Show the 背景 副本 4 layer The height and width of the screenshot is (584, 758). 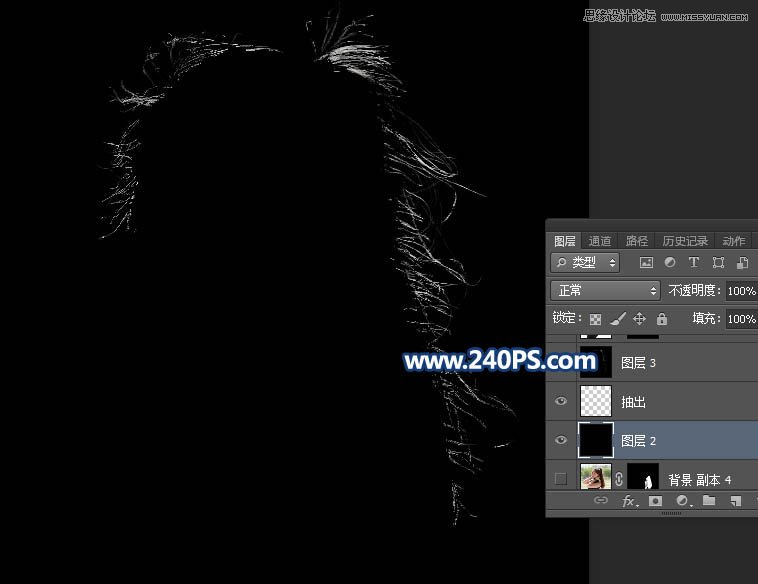click(561, 479)
